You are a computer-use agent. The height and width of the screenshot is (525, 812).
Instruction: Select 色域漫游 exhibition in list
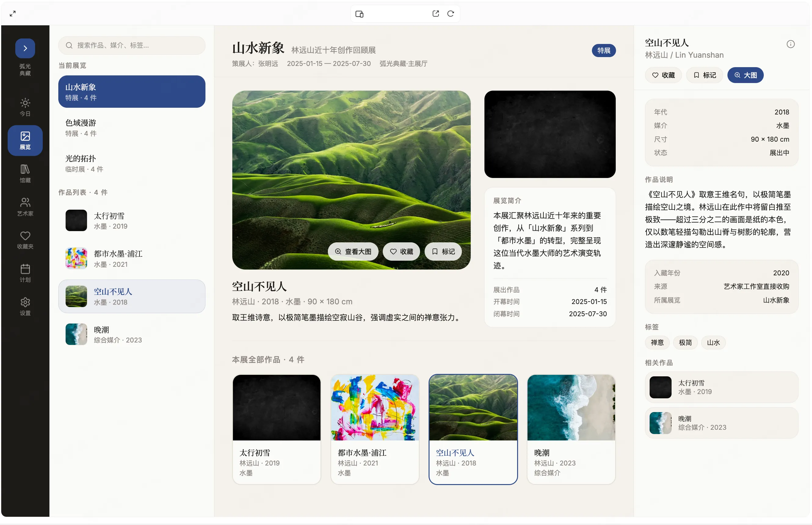[132, 128]
